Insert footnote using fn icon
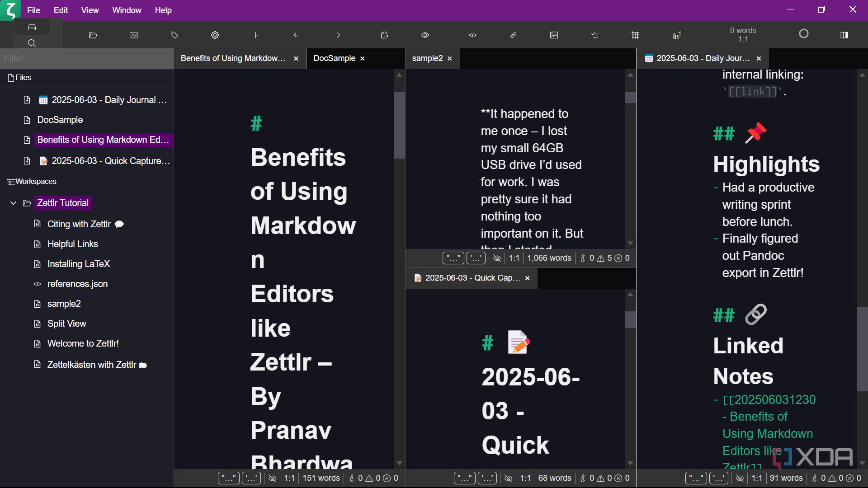This screenshot has width=868, height=488. (x=677, y=35)
